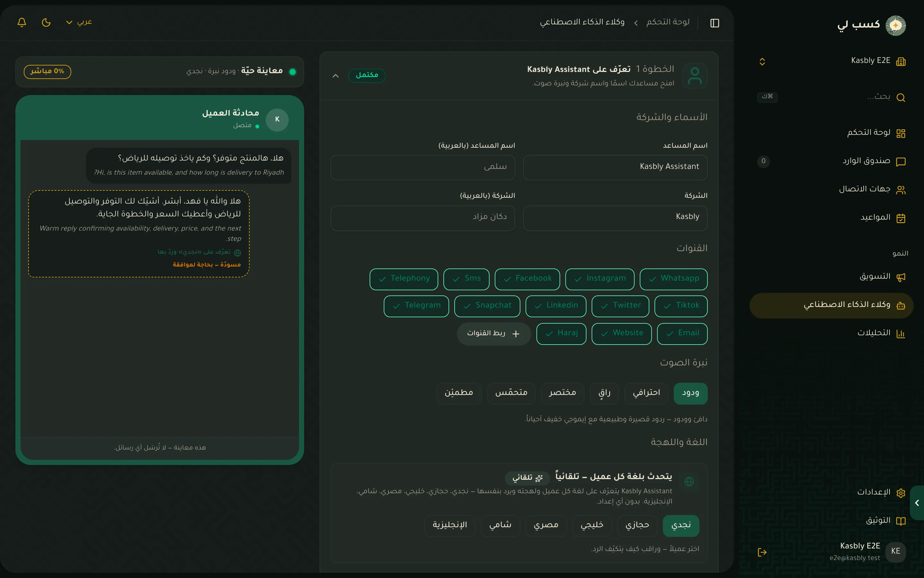This screenshot has height=578, width=924.
Task: Open the Kasbly E2E workspace switcher
Action: pyautogui.click(x=832, y=61)
